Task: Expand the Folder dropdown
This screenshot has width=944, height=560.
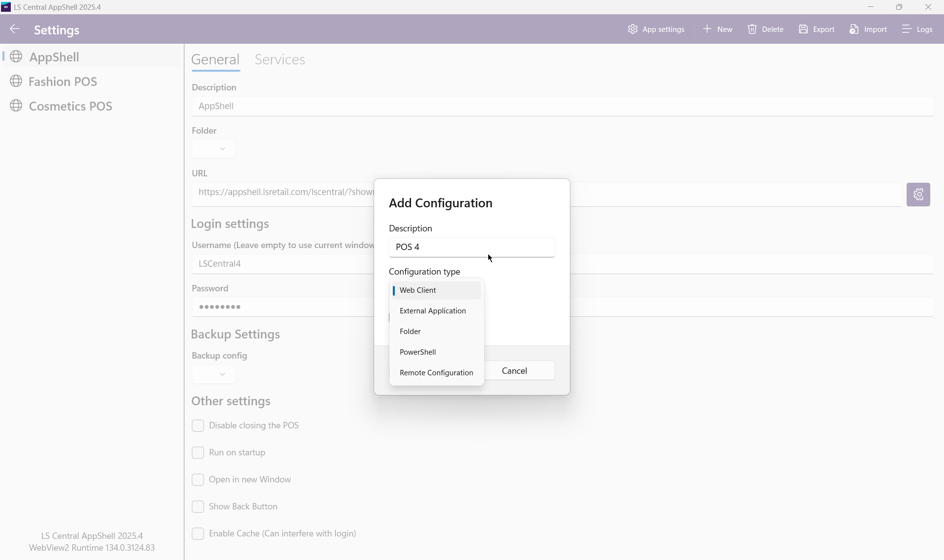Action: [213, 149]
